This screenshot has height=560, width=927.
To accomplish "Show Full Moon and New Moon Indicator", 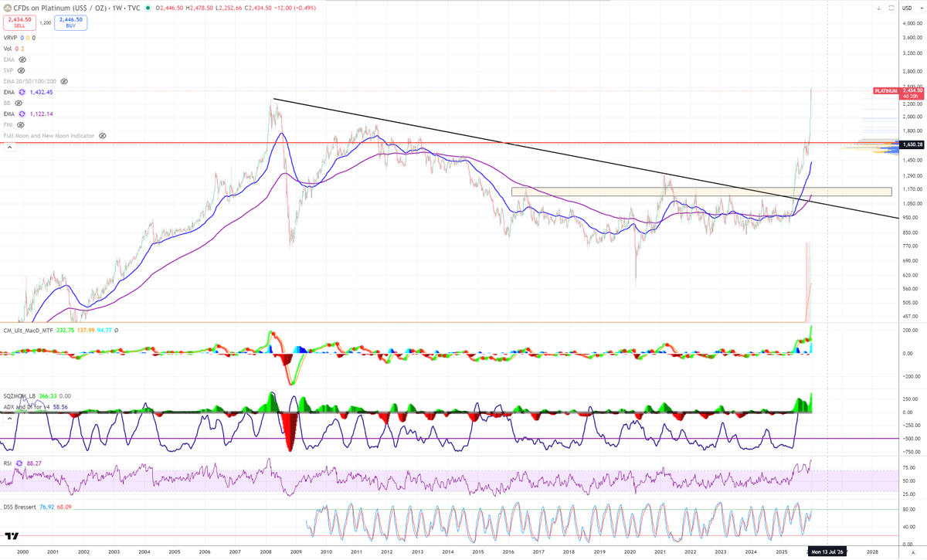I will (102, 135).
